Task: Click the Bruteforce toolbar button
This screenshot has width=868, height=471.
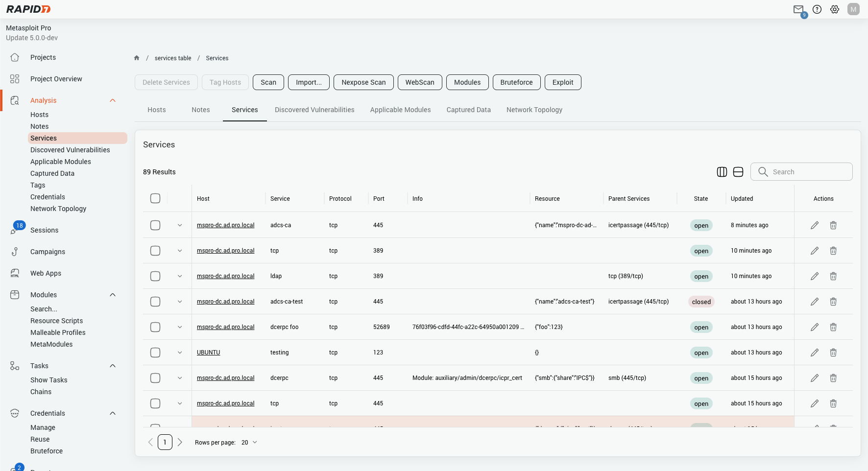Action: pos(516,82)
